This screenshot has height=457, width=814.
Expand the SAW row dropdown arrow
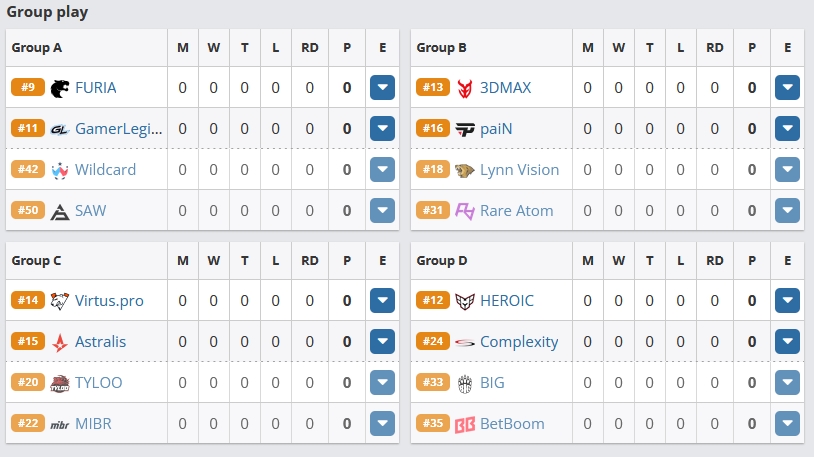point(383,211)
